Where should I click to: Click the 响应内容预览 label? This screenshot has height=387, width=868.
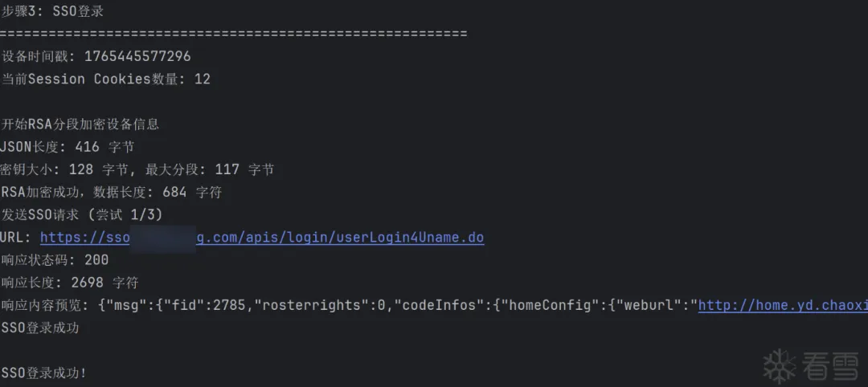(45, 305)
